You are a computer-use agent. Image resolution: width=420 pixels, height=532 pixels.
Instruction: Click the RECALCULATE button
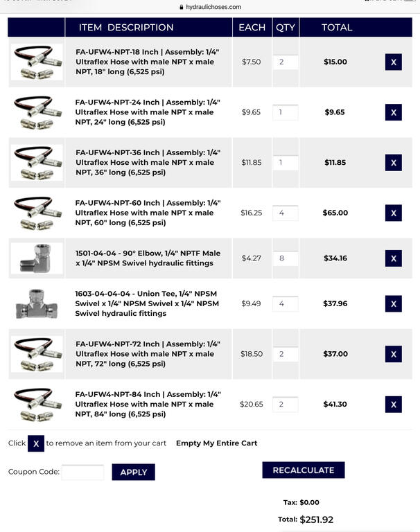(303, 470)
